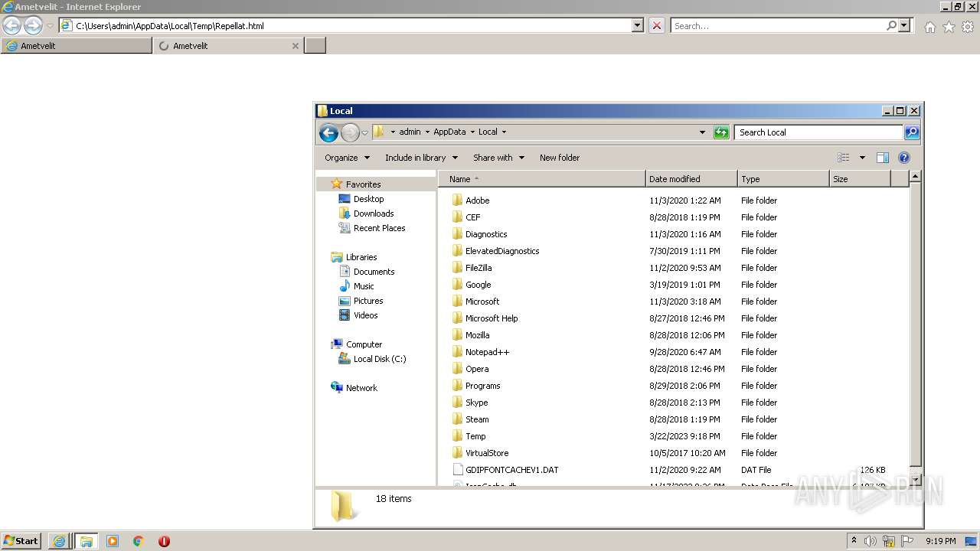This screenshot has height=551, width=980.
Task: Open the IE Home icon
Action: (929, 27)
